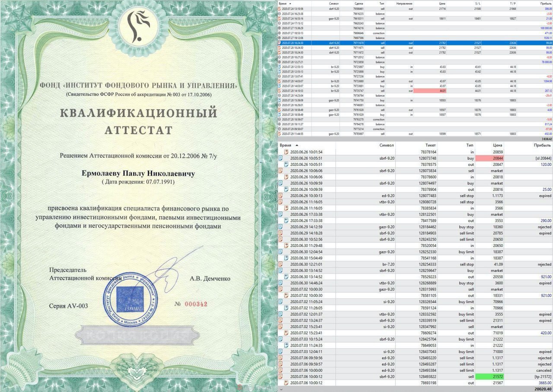The height and width of the screenshot is (392, 553).
Task: Click the certificate number 000342
Action: pos(196,304)
